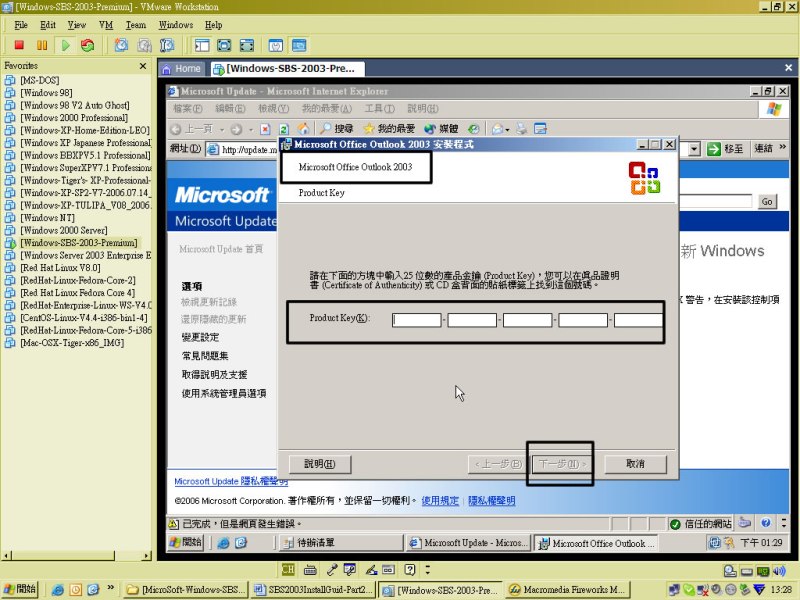Screen dimensions: 800x600
Task: Click the History icon in Internet Explorer toolbar
Action: (473, 129)
